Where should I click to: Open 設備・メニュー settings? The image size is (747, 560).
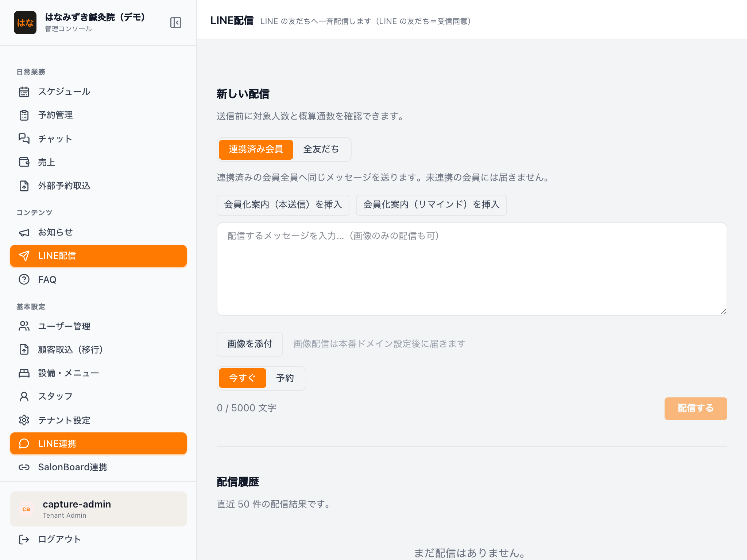pos(98,373)
